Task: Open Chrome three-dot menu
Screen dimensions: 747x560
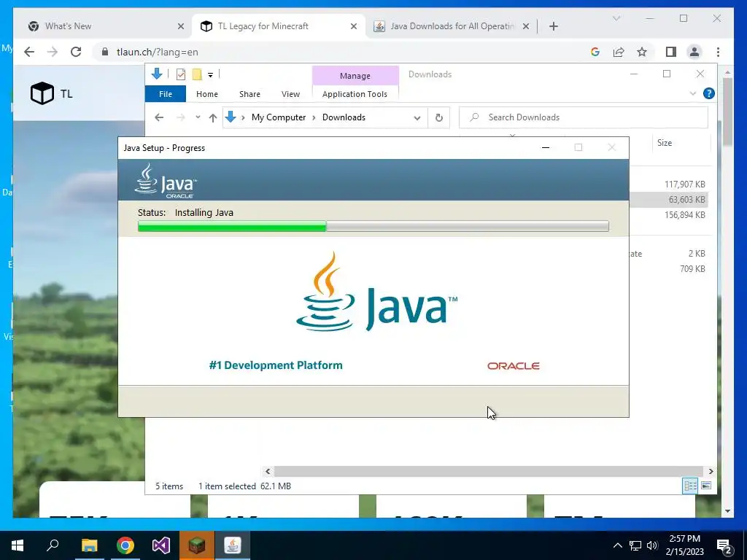Action: pos(718,52)
